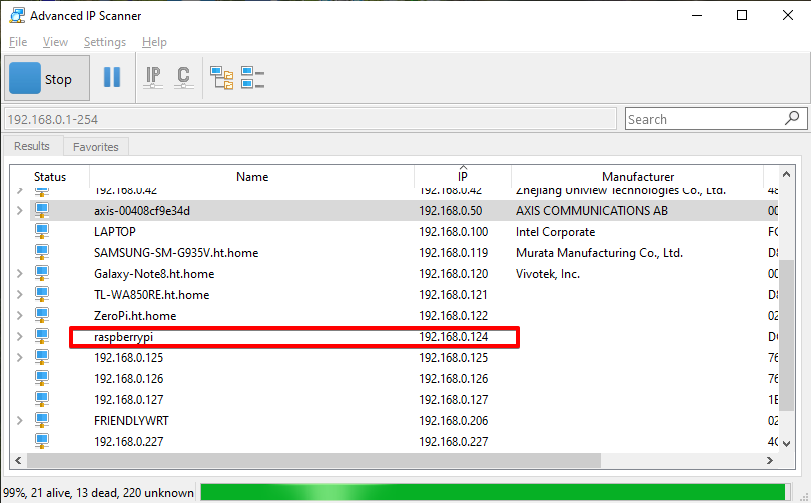The width and height of the screenshot is (811, 503).
Task: Expand the FRIENDLYWRT row
Action: click(x=20, y=421)
